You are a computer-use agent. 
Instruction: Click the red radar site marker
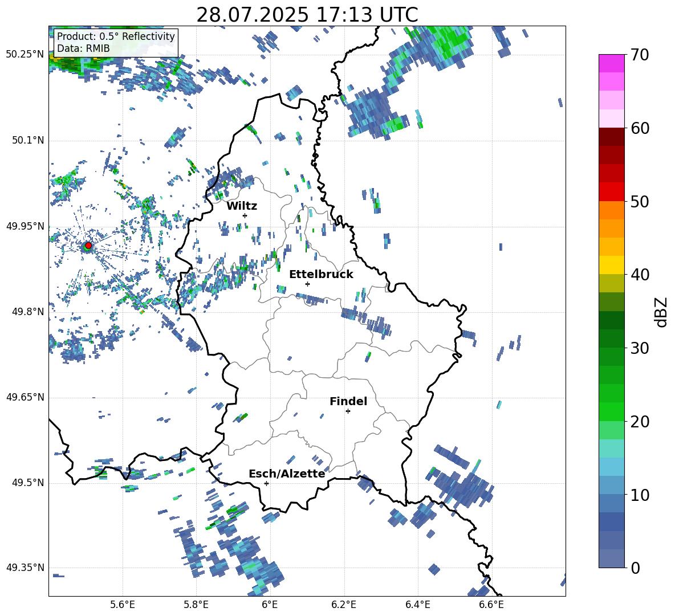pyautogui.click(x=88, y=246)
